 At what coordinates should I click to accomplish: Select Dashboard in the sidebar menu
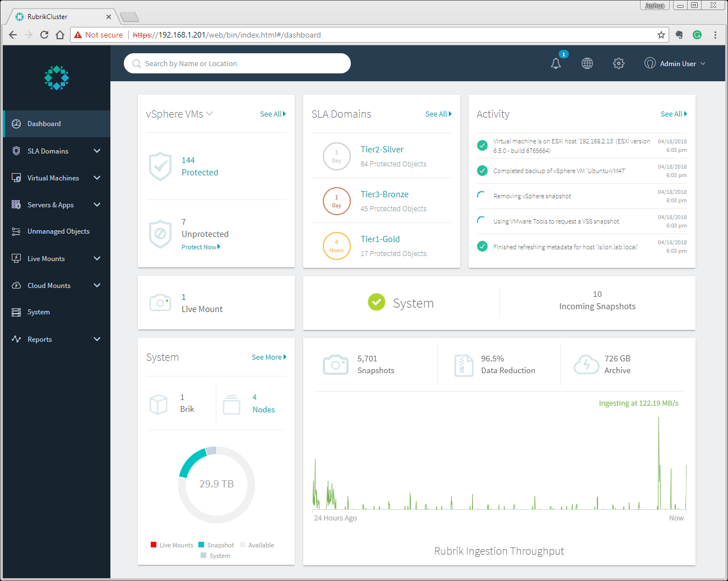(x=44, y=123)
